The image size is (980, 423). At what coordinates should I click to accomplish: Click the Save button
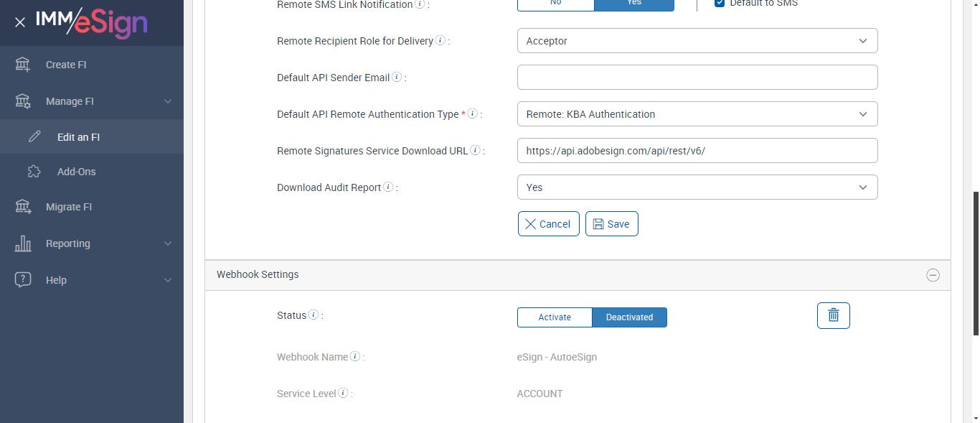[x=612, y=224]
